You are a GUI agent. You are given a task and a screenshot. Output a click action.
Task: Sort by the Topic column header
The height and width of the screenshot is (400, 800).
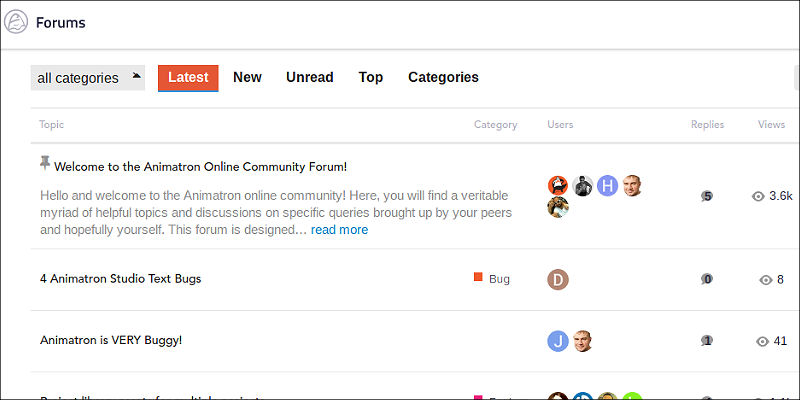[52, 124]
